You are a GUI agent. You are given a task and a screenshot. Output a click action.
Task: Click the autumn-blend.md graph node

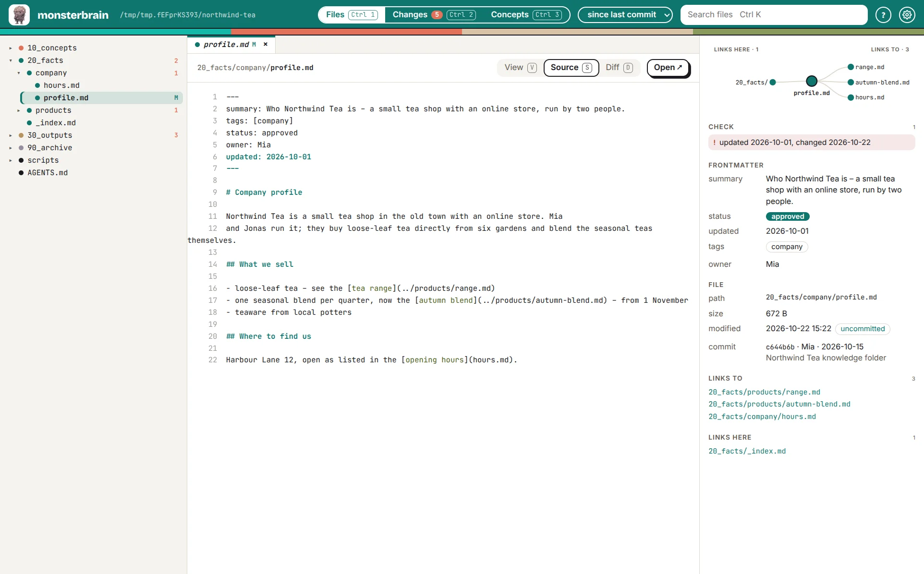click(x=851, y=83)
